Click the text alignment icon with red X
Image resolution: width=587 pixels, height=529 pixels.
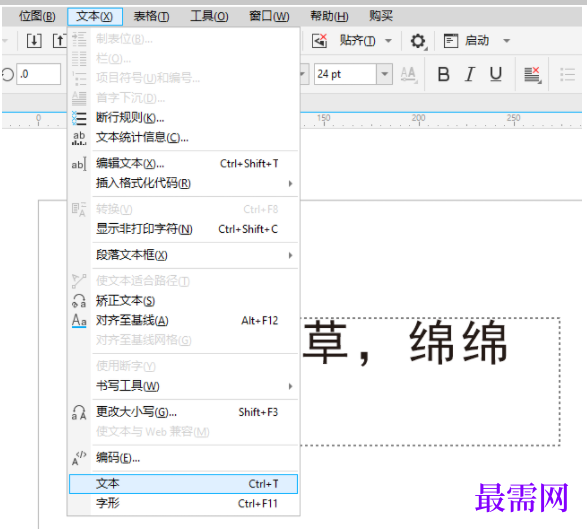point(532,75)
